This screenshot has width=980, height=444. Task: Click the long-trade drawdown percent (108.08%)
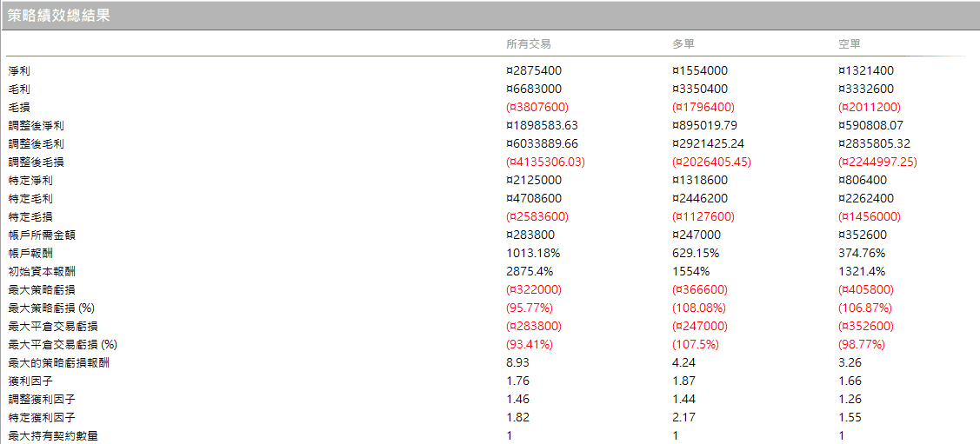click(x=700, y=308)
